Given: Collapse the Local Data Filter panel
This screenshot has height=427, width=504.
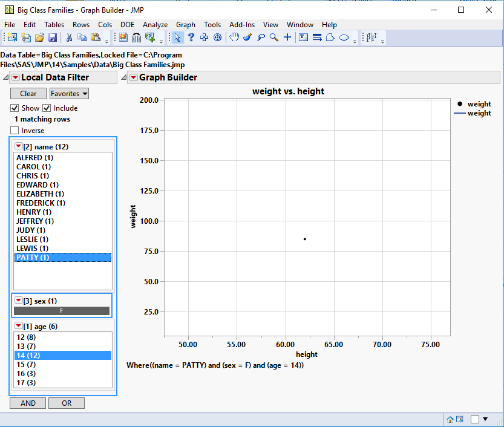Looking at the screenshot, I should (x=5, y=77).
